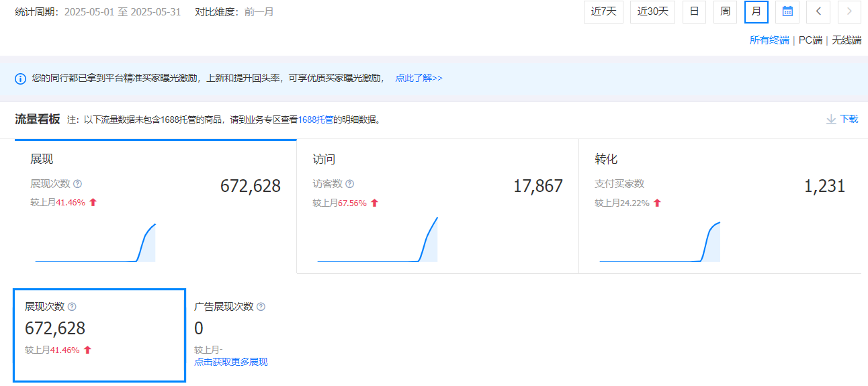Screen dimensions: 868x386
Task: Select the PC端 terminal filter
Action: point(810,40)
